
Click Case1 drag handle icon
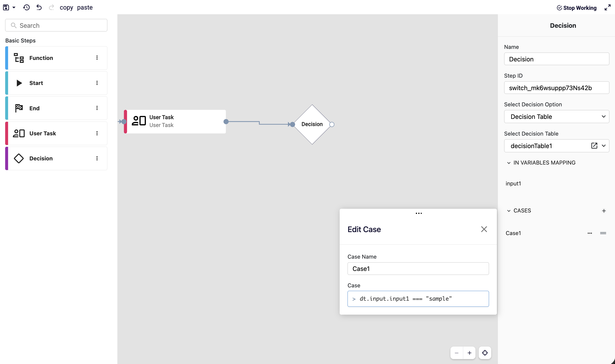pyautogui.click(x=603, y=233)
